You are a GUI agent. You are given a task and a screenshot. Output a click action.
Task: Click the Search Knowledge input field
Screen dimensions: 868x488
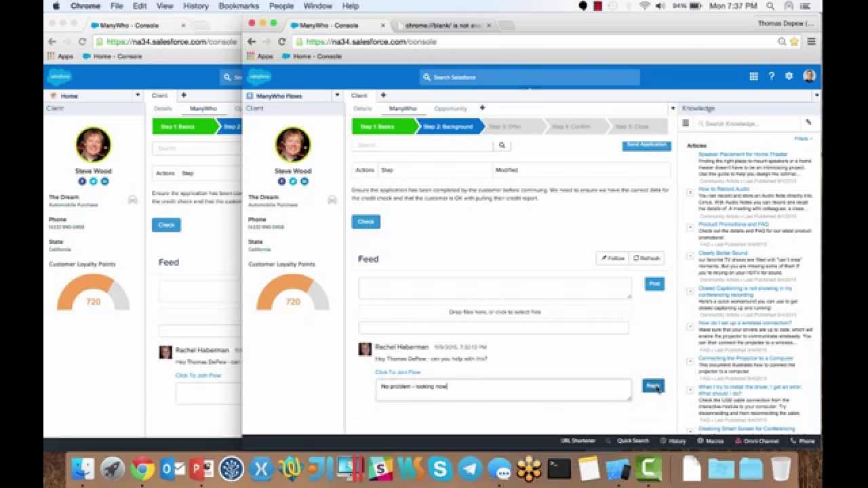click(x=749, y=123)
